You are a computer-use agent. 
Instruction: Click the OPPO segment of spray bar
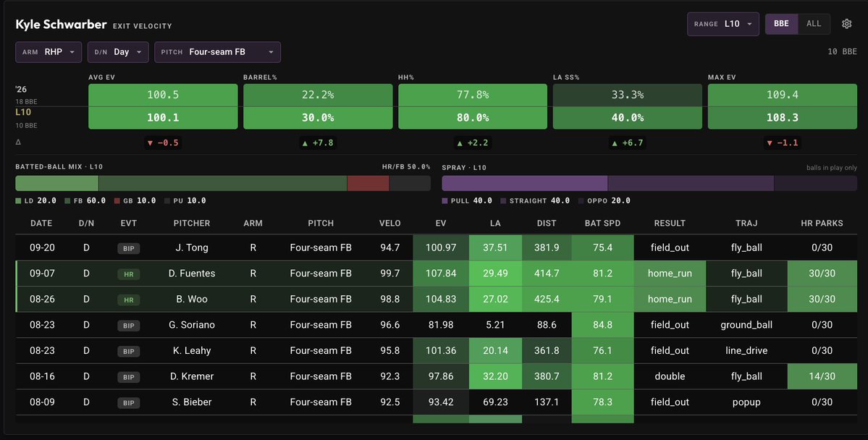click(x=815, y=183)
